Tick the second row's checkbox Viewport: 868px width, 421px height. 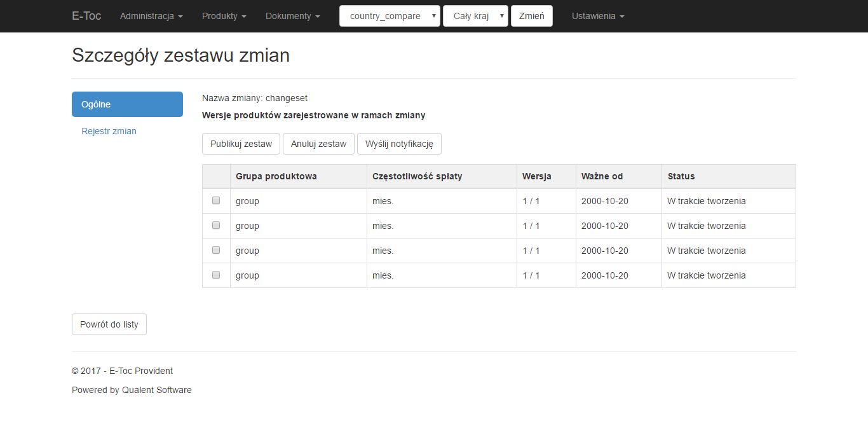[216, 225]
